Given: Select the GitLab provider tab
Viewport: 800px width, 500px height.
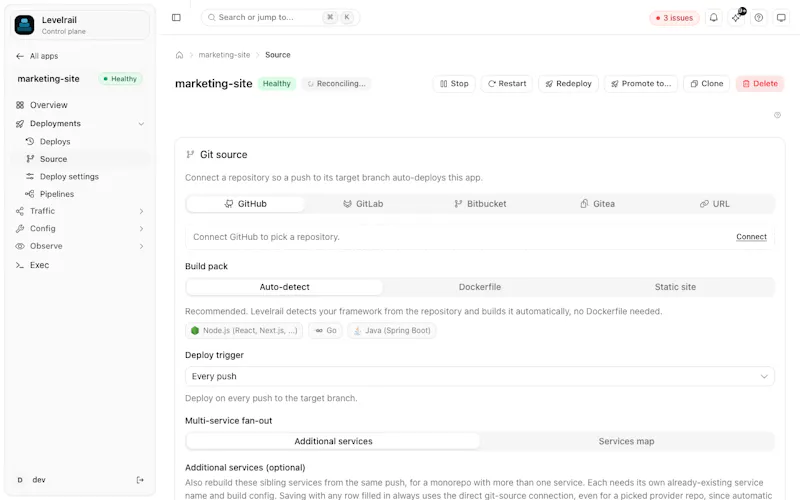Looking at the screenshot, I should [363, 204].
